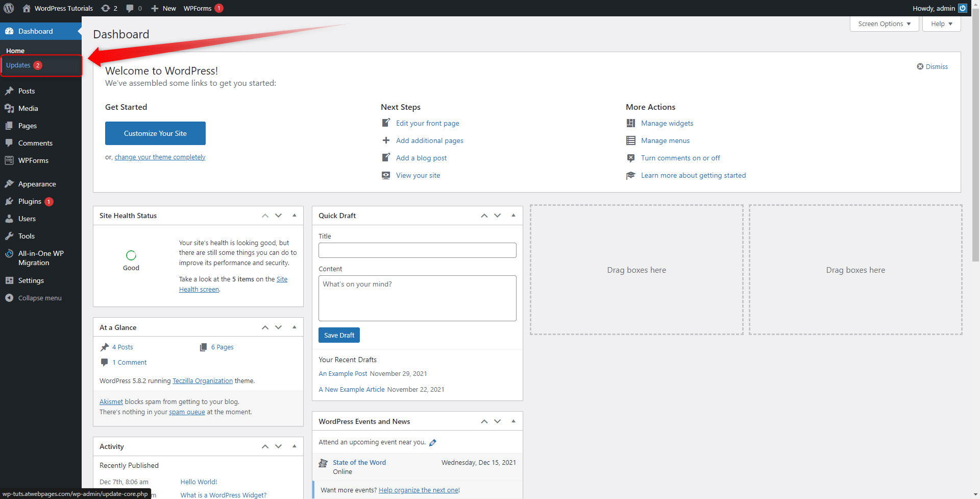Click the Media icon in sidebar

[x=9, y=108]
